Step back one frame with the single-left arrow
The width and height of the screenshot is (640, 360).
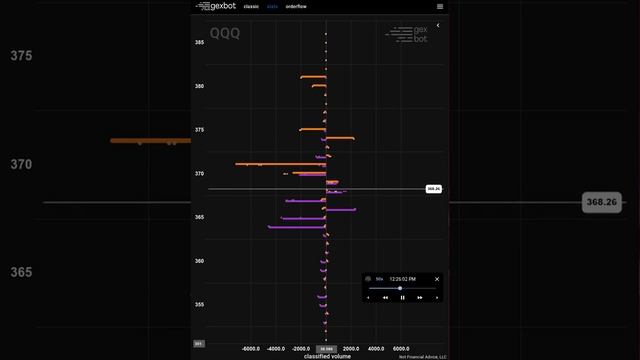(368, 298)
